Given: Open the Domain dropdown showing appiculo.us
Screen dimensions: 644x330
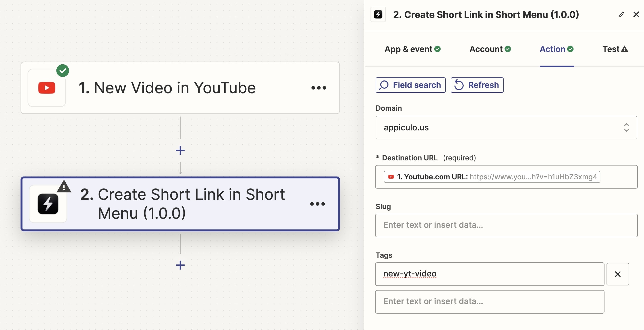Looking at the screenshot, I should [x=506, y=128].
